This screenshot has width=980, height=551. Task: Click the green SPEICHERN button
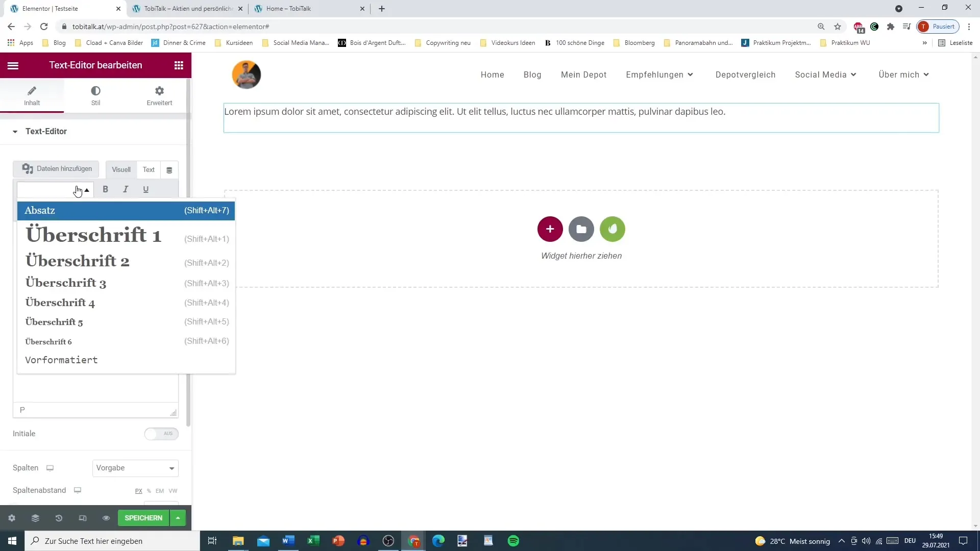(x=143, y=518)
